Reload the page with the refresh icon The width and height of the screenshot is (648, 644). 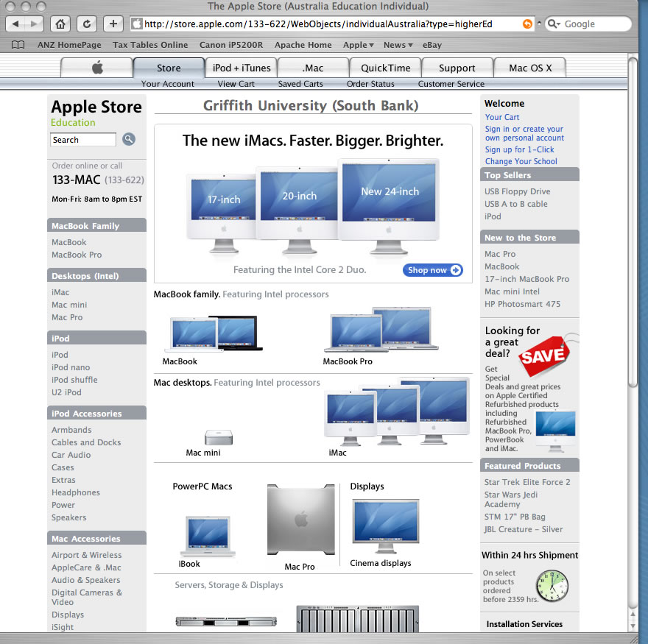click(87, 24)
